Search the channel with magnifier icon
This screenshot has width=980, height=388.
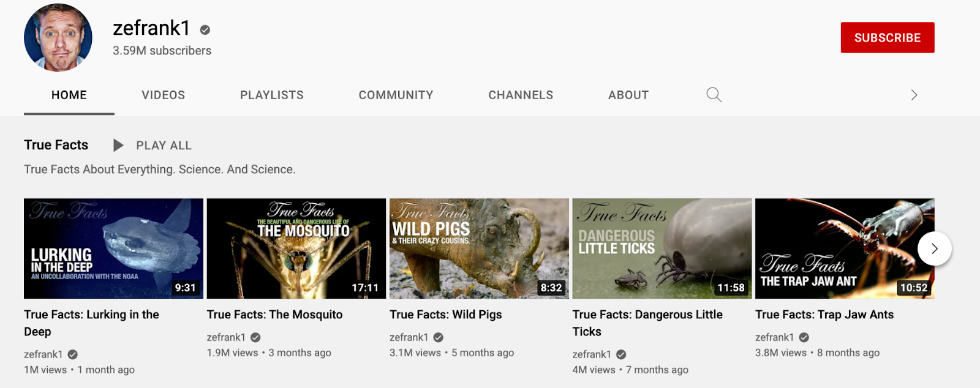tap(714, 95)
